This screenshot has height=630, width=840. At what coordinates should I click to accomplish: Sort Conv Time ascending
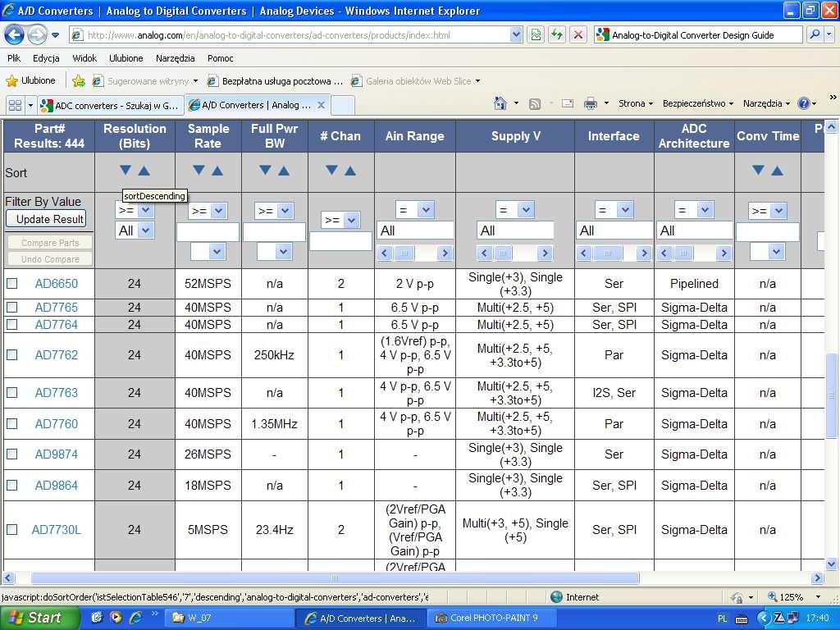coord(778,171)
